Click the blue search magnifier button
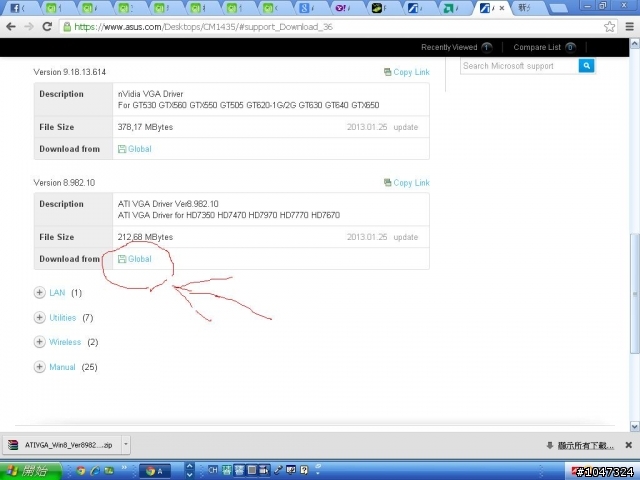Viewport: 640px width, 480px height. 586,66
